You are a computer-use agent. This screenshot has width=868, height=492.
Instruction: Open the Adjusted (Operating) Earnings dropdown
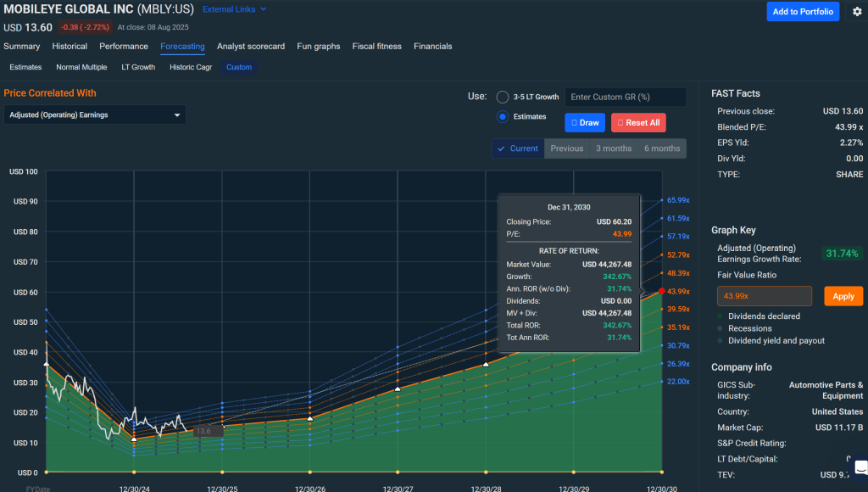click(94, 115)
